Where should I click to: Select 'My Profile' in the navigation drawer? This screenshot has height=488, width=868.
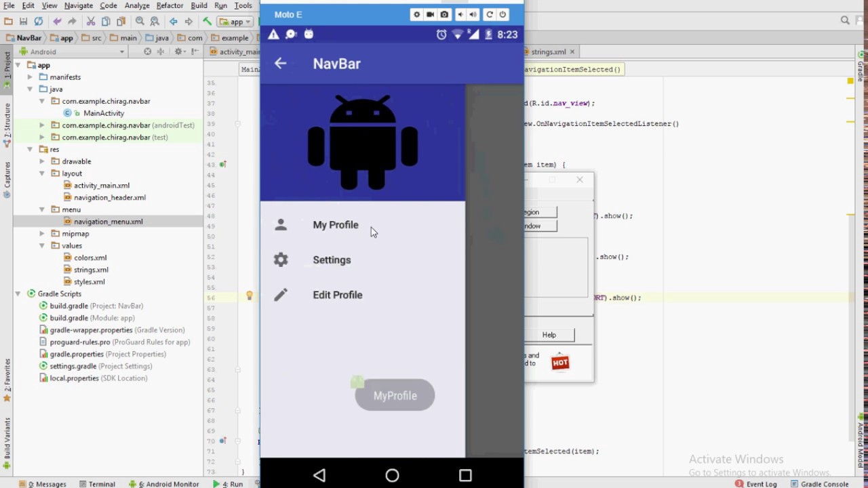[x=335, y=224]
